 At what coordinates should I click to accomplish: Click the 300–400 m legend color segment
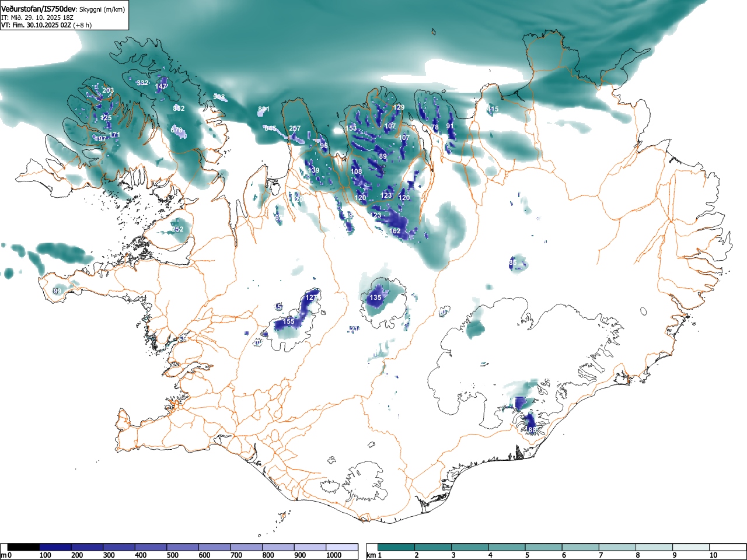pos(119,547)
